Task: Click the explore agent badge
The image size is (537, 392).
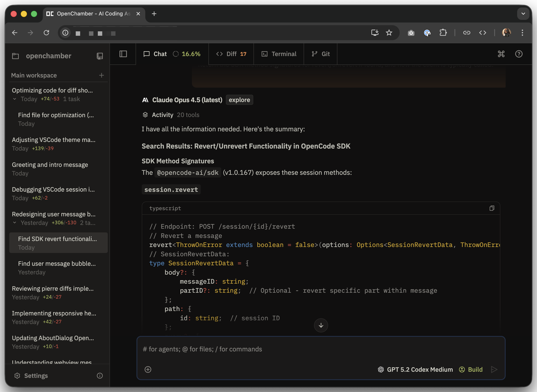Action: point(239,100)
